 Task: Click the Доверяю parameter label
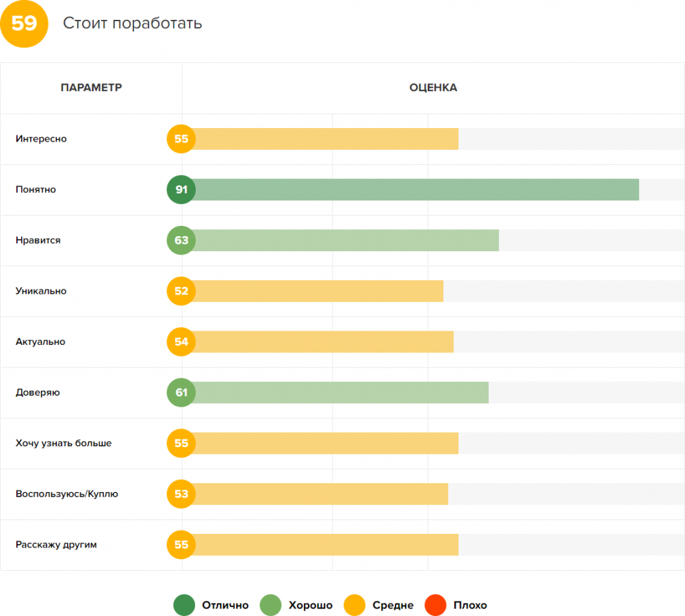pyautogui.click(x=38, y=392)
